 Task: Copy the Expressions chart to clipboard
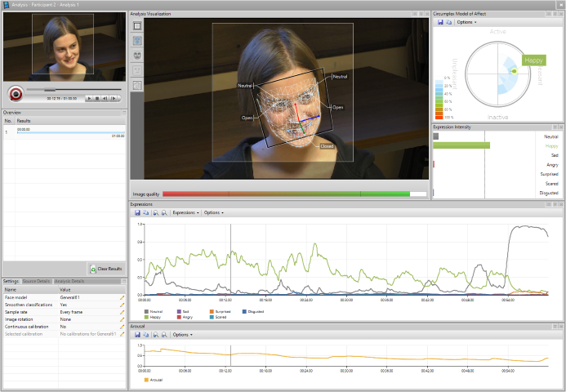click(x=146, y=213)
